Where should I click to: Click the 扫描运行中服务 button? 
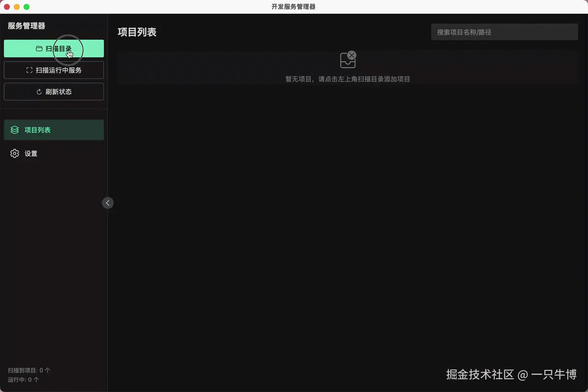[x=54, y=70]
